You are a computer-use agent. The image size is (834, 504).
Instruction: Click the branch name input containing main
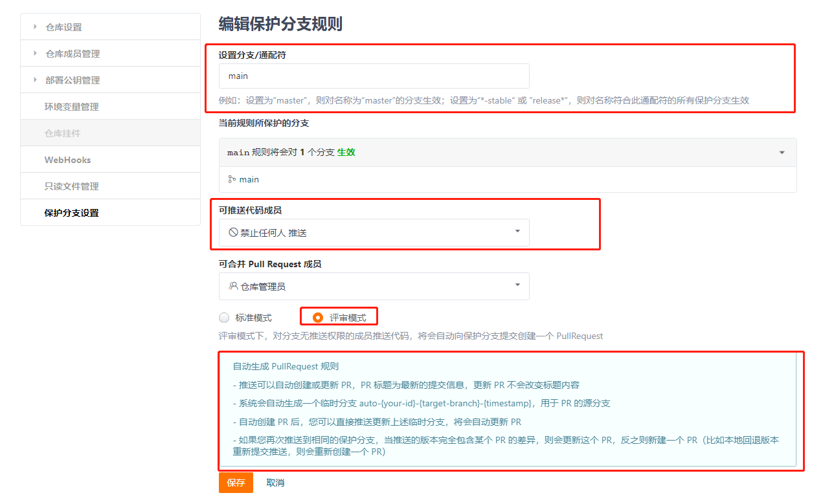(374, 76)
